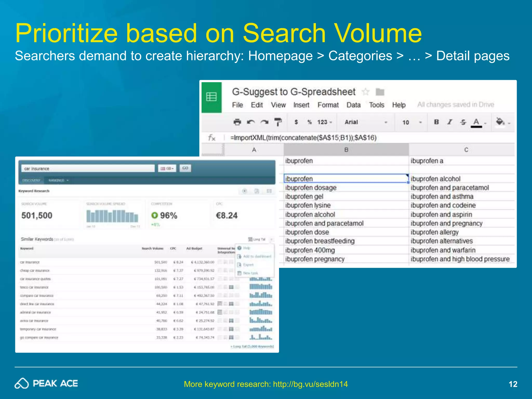Click the spreadsheet title G-Suggest to G-Spreadsheet
This screenshot has width=532, height=399.
(294, 92)
